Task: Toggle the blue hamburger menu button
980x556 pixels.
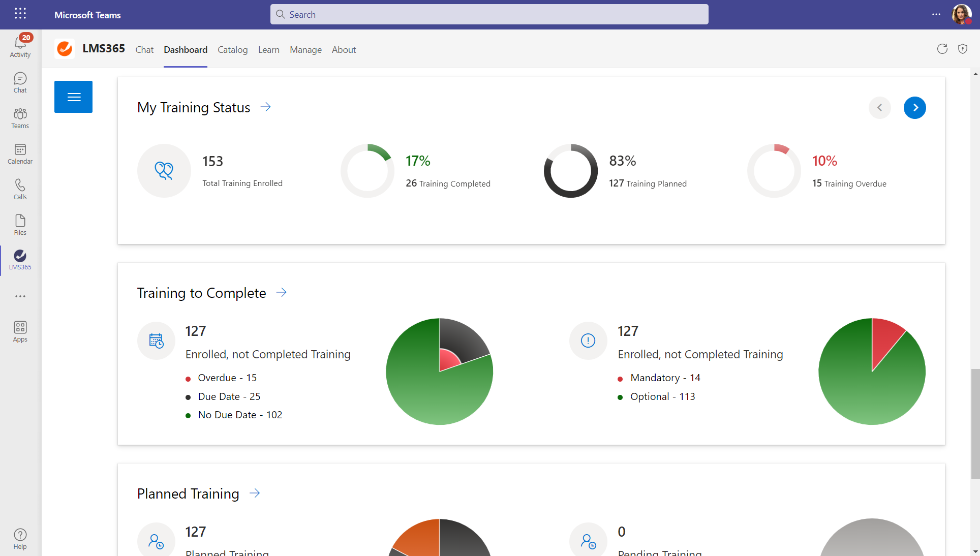Action: click(x=74, y=97)
